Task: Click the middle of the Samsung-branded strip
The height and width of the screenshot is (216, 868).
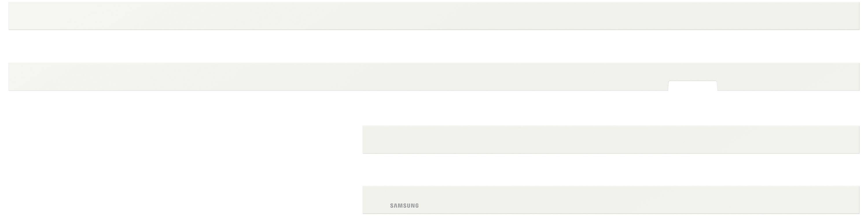Action: pyautogui.click(x=611, y=200)
